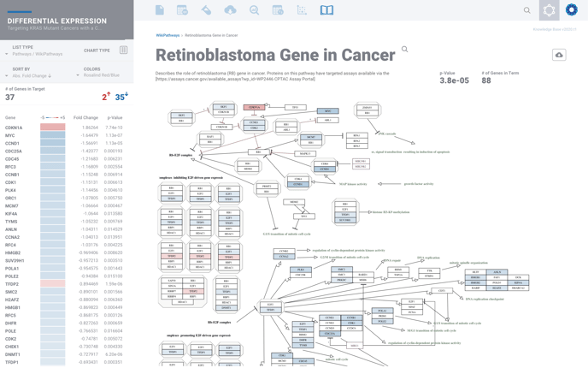This screenshot has width=588, height=368.
Task: Open the chart magnifier analysis icon
Action: pyautogui.click(x=254, y=10)
